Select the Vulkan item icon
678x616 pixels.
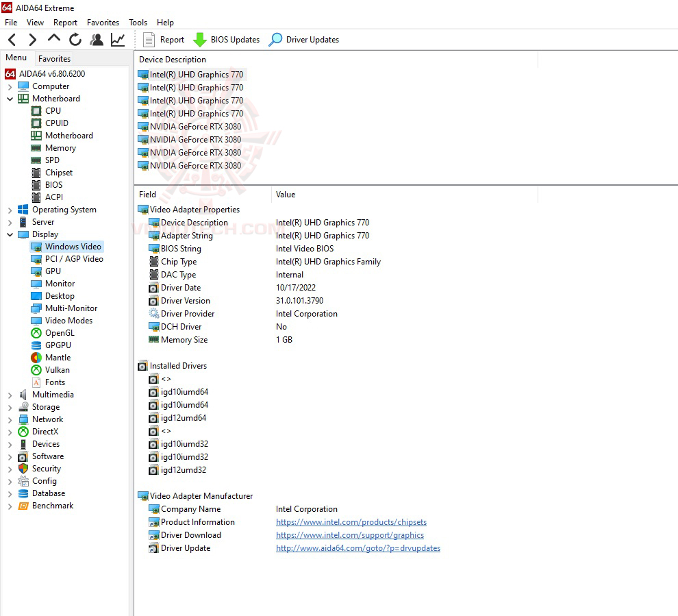36,370
